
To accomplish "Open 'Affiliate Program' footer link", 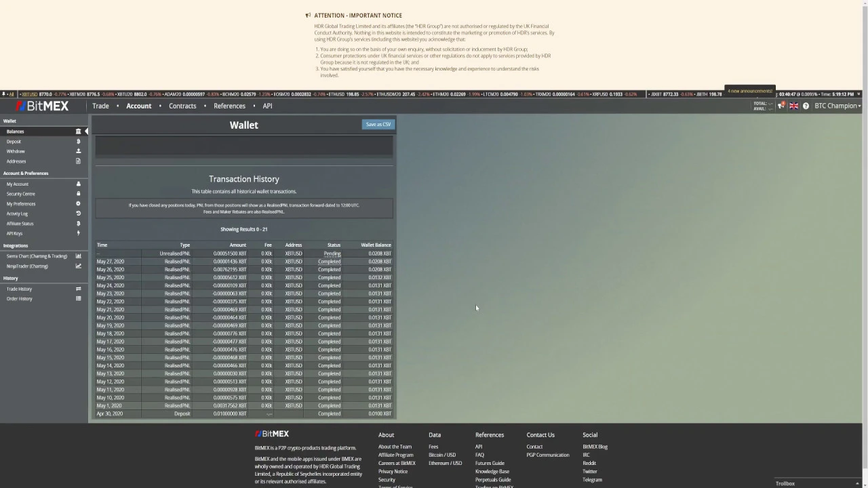I will coord(395,455).
